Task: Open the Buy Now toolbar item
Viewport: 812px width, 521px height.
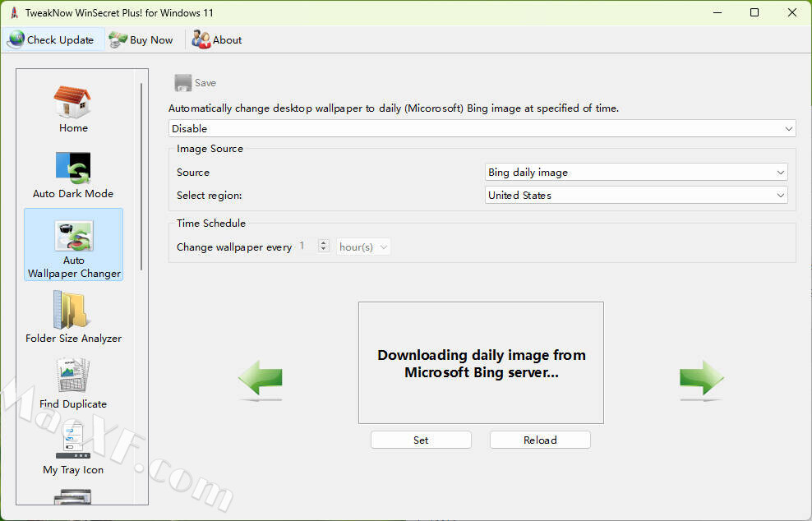Action: [x=141, y=39]
